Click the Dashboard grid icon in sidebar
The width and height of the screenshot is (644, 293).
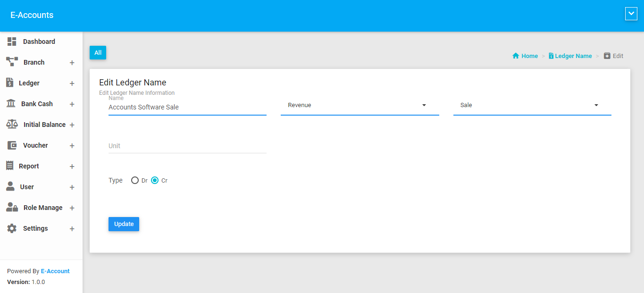[12, 42]
